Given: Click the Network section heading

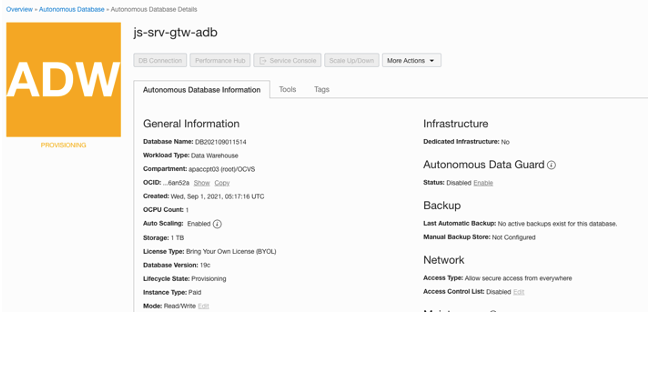Looking at the screenshot, I should 444,260.
